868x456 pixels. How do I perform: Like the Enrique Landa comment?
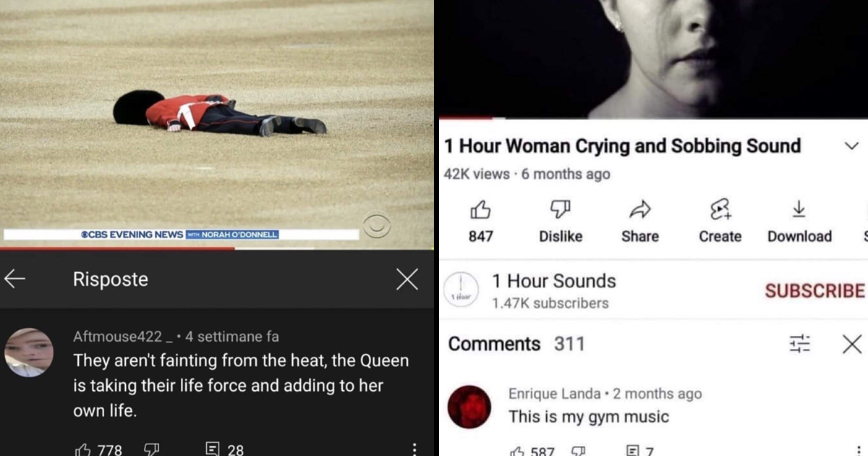tap(519, 451)
